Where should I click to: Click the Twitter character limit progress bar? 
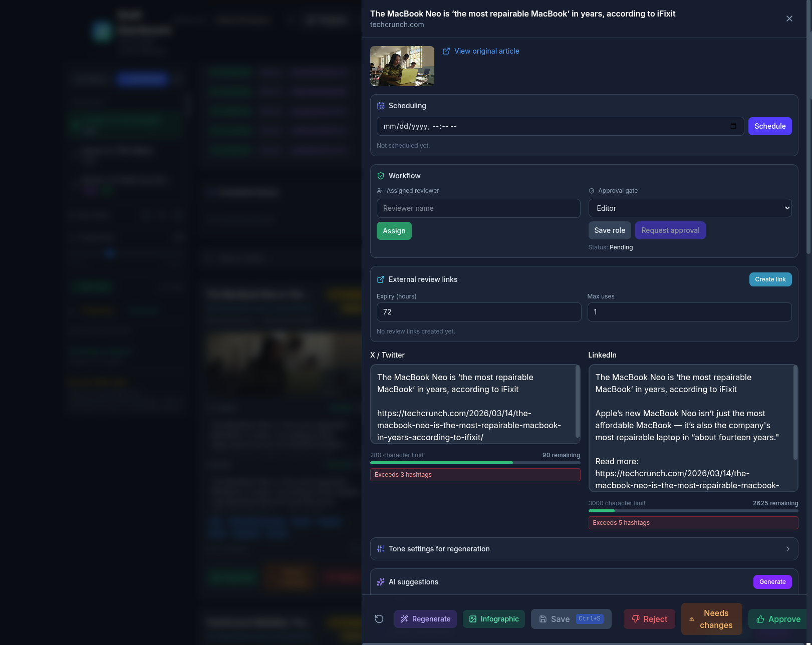[475, 462]
